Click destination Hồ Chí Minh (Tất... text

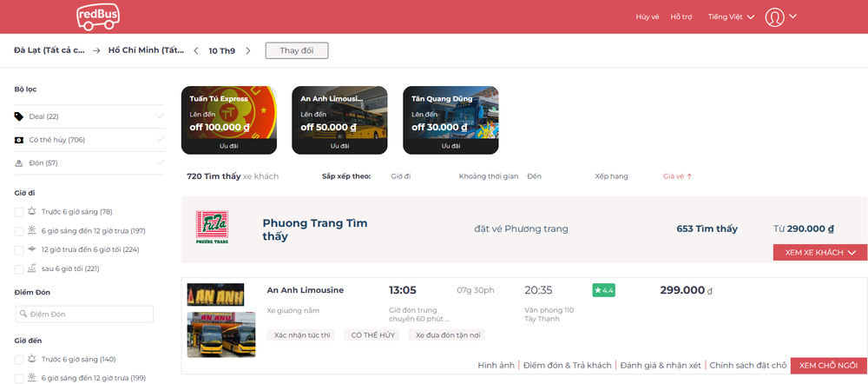click(146, 50)
